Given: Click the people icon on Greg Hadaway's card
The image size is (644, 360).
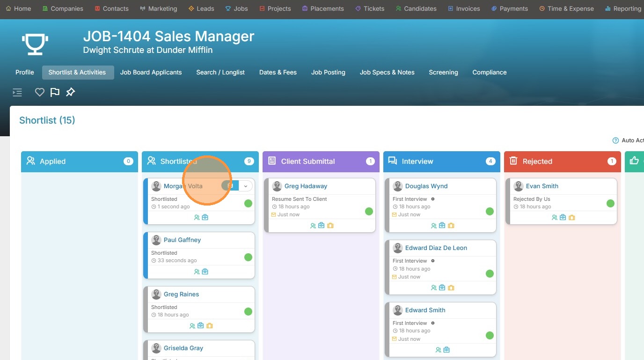Looking at the screenshot, I should tap(313, 226).
